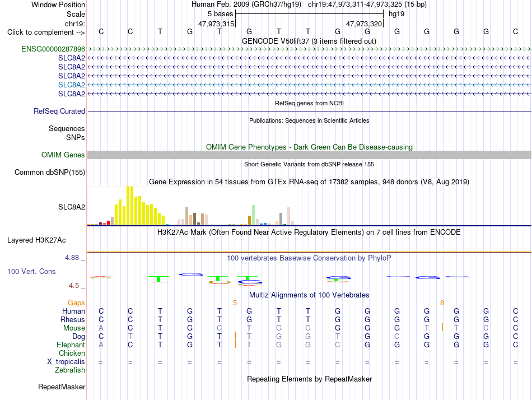Viewport: 532px width, 400px height.
Task: Click 'Multiz Alignments of 100 Vertebrates' title
Action: point(309,295)
